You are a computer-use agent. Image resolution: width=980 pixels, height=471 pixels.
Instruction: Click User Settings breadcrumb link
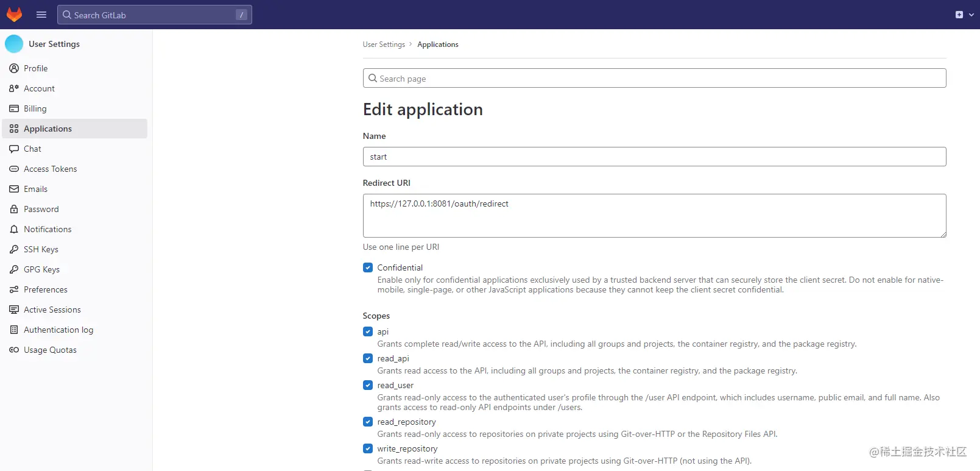384,44
